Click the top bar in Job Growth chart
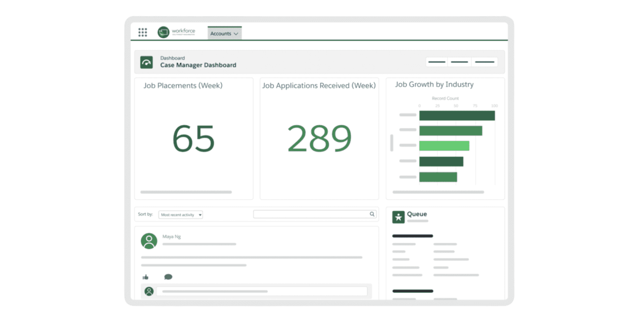 click(456, 116)
